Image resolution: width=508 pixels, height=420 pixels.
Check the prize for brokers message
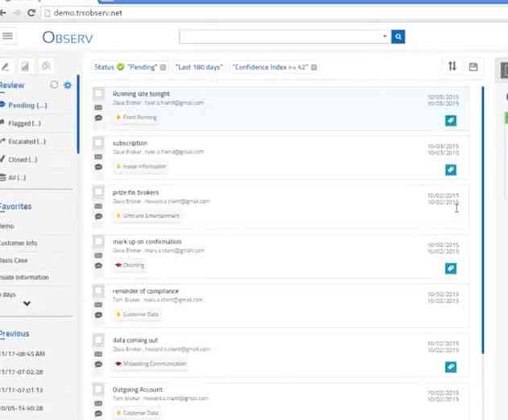point(98,192)
